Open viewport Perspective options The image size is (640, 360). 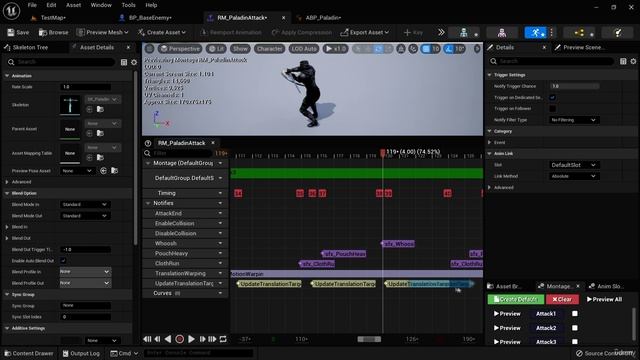pyautogui.click(x=180, y=49)
